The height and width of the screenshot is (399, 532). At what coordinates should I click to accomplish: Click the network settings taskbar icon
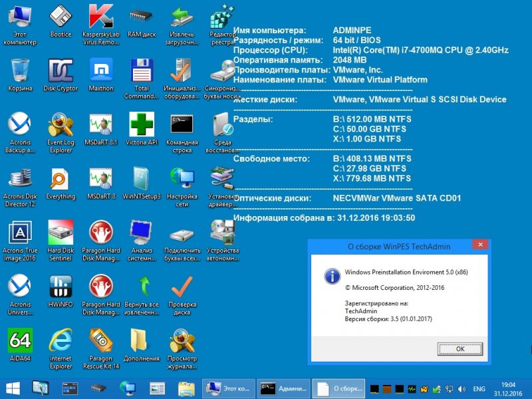128,388
